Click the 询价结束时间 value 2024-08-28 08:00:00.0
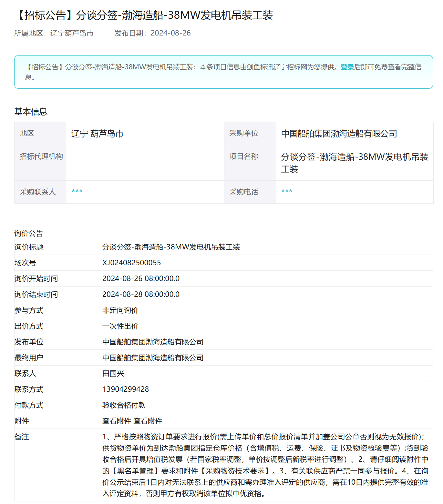Screen dimensions: 443x504 [x=141, y=294]
